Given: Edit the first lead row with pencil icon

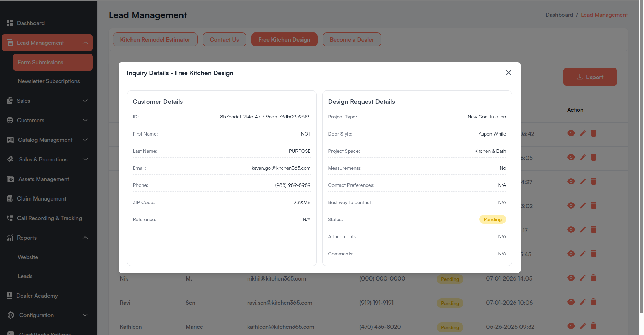Looking at the screenshot, I should click(583, 133).
